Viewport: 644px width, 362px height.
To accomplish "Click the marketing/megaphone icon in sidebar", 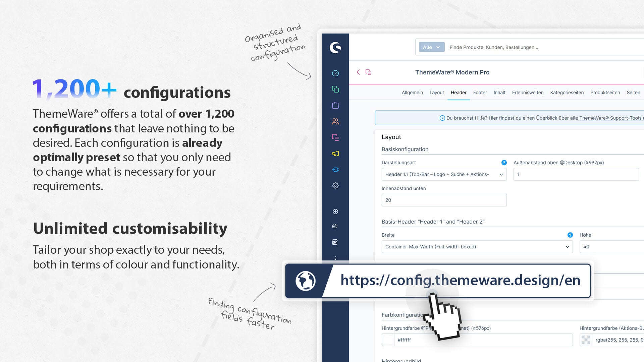I will click(x=335, y=154).
